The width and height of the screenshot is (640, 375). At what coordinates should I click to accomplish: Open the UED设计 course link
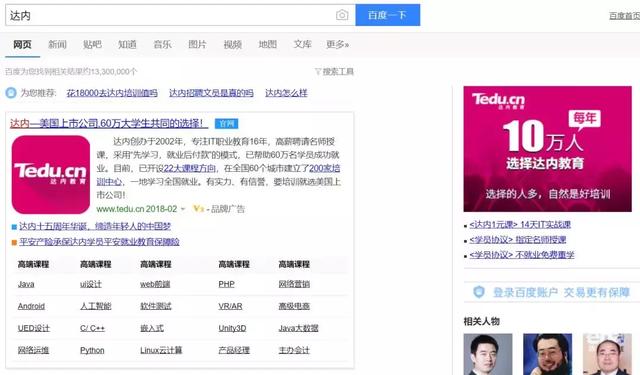(33, 328)
